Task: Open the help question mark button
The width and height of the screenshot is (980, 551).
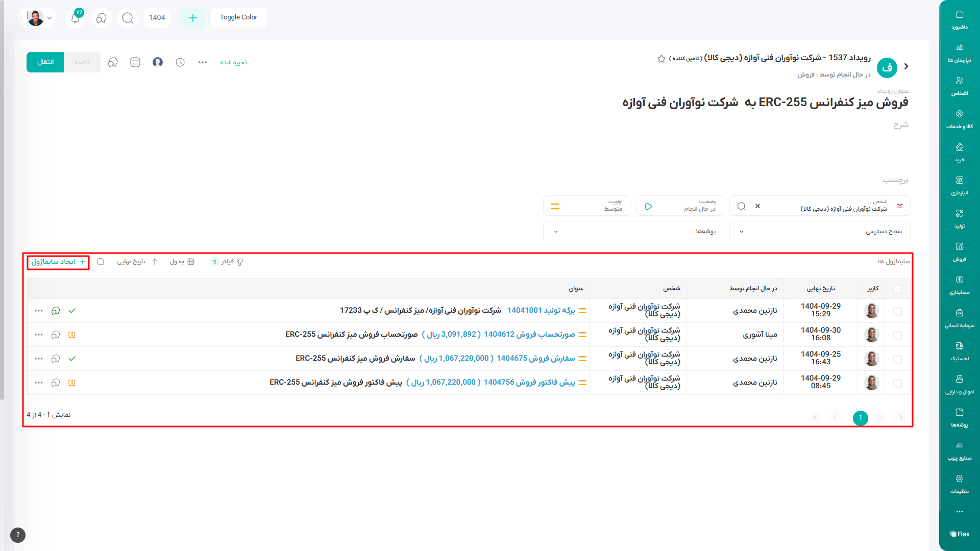Action: (18, 535)
